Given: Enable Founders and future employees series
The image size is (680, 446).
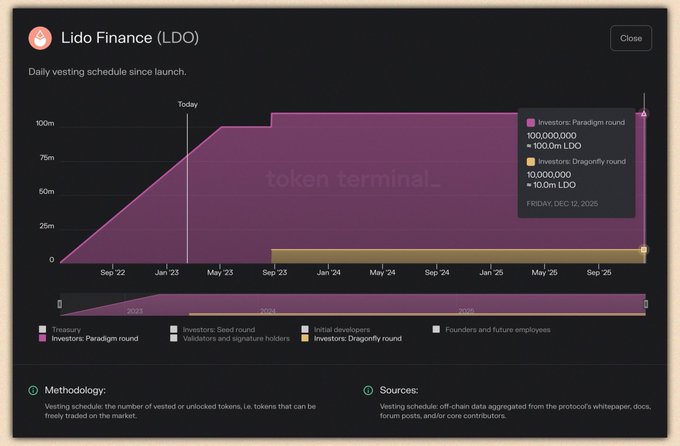Looking at the screenshot, I should pos(437,329).
